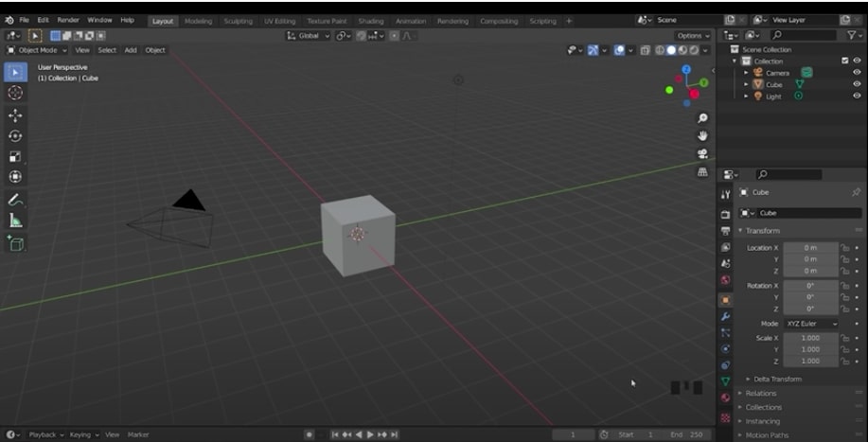This screenshot has height=442, width=868.
Task: Switch to the Shading workspace tab
Action: [371, 21]
